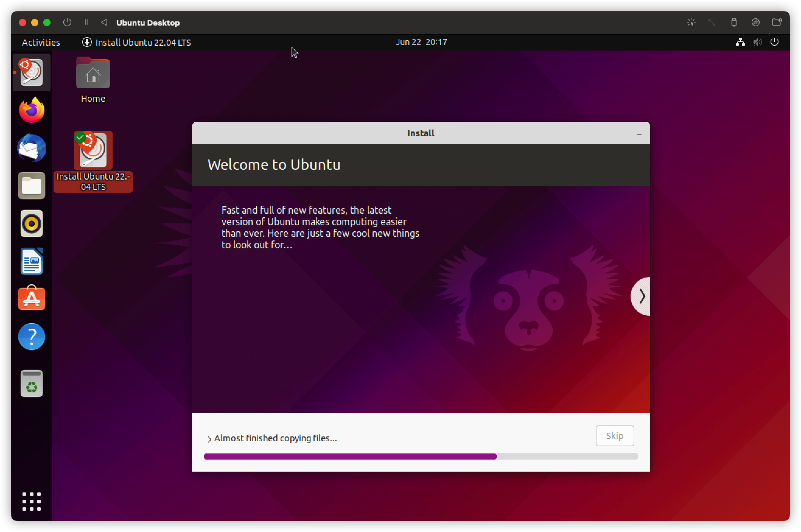
Task: Click the VM capture input icon
Action: 691,23
